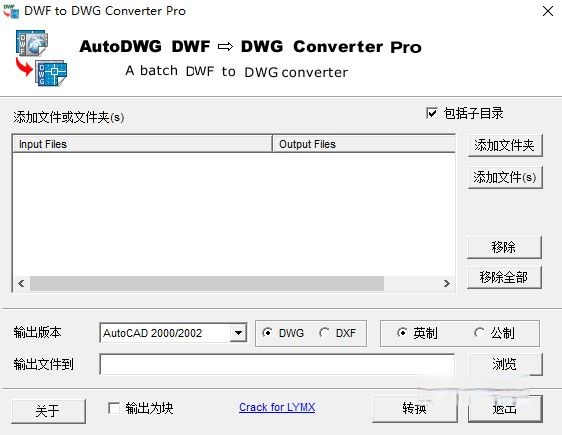This screenshot has width=562, height=435.
Task: Click the title bar app icon
Action: tap(11, 11)
